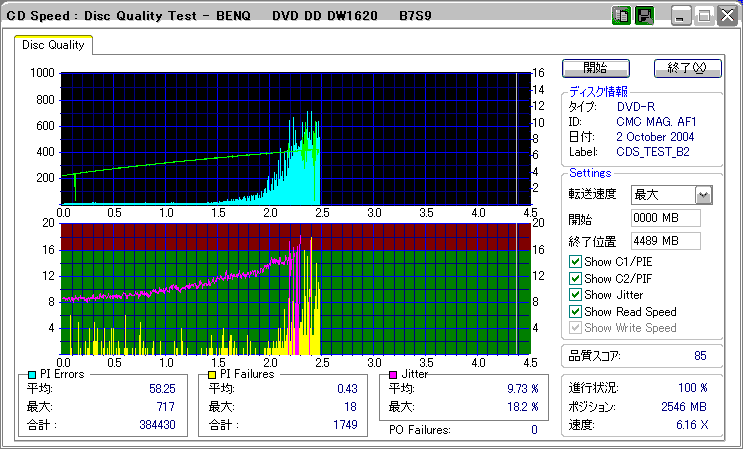Image resolution: width=743 pixels, height=449 pixels.
Task: Toggle the Show C2/PIF checkbox
Action: [x=575, y=279]
